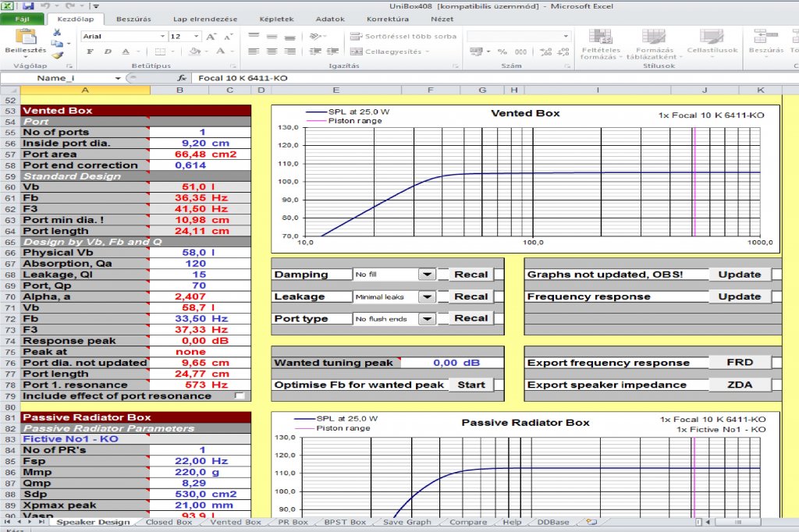Open the Cellaegyesítés merge cells dropdown
Screen dimensions: 799x532
(x=427, y=51)
